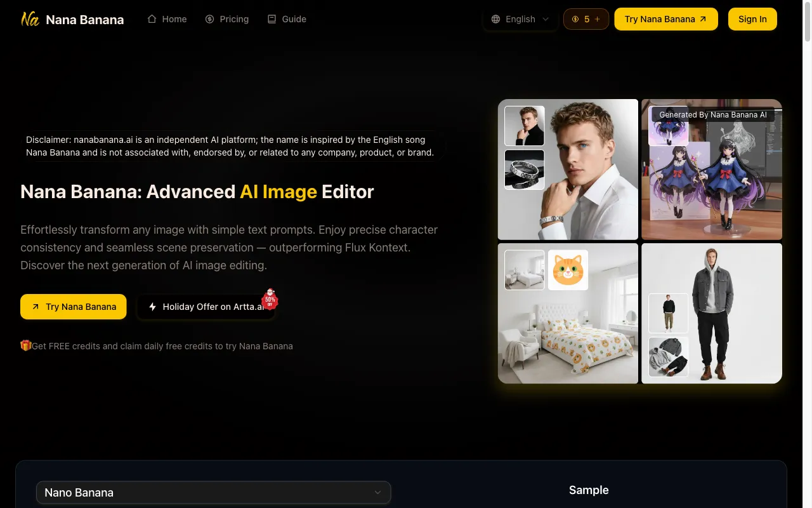Open the man in gray jacket sample image

[712, 314]
